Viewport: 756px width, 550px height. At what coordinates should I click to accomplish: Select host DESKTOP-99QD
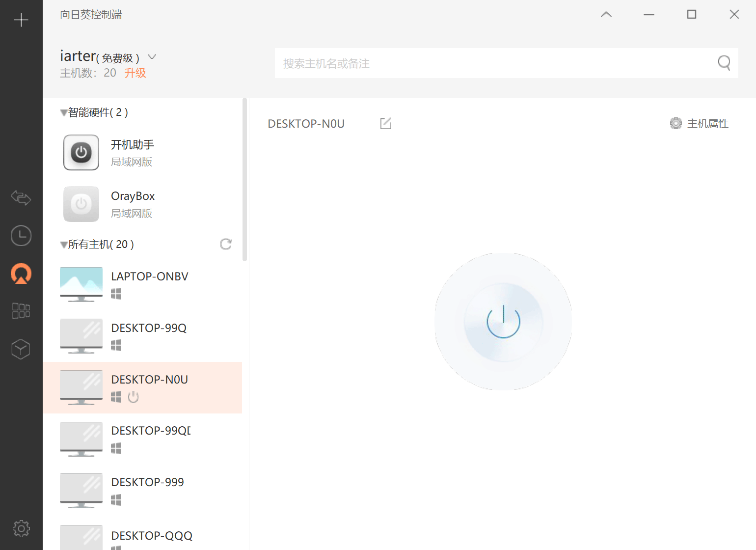click(x=142, y=439)
